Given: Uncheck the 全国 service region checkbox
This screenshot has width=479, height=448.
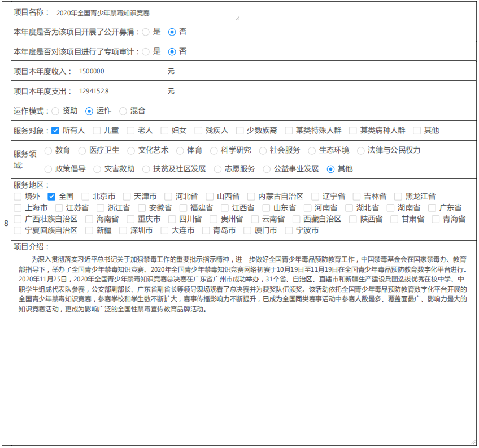Looking at the screenshot, I should coord(51,197).
